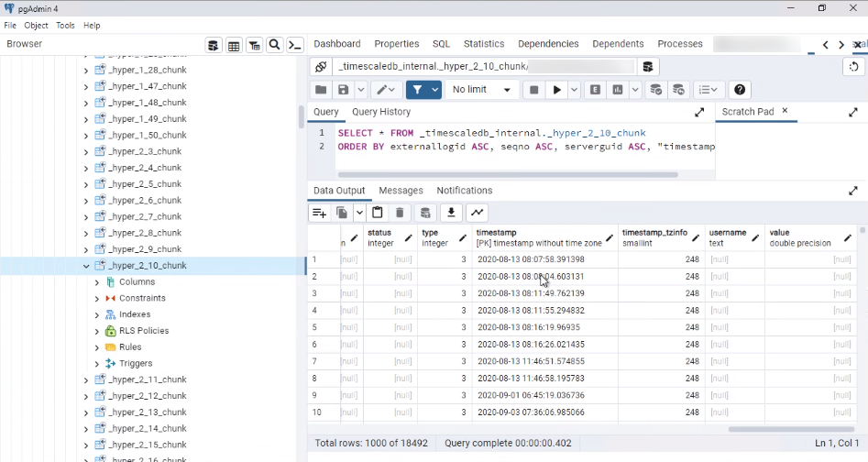868x462 pixels.
Task: Switch to the Statistics tab
Action: pyautogui.click(x=484, y=44)
